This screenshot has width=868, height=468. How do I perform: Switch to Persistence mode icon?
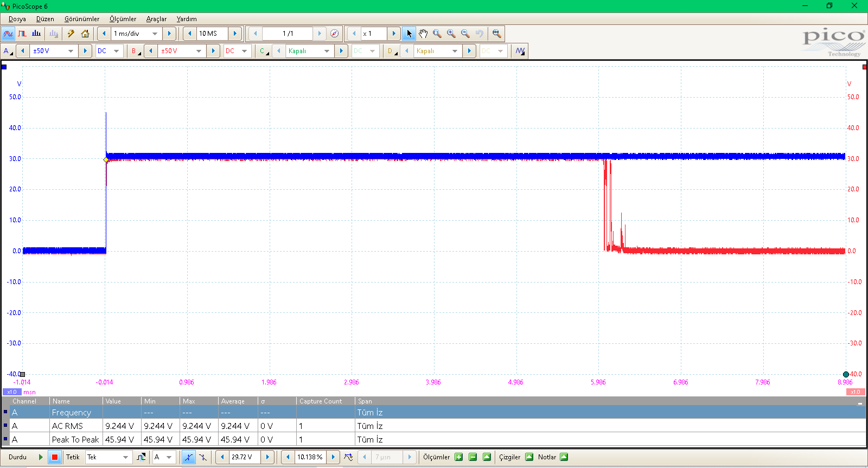[x=22, y=34]
